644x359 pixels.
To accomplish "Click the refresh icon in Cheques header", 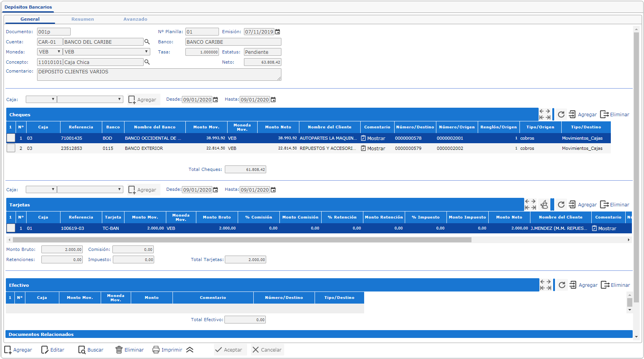I will tap(561, 114).
